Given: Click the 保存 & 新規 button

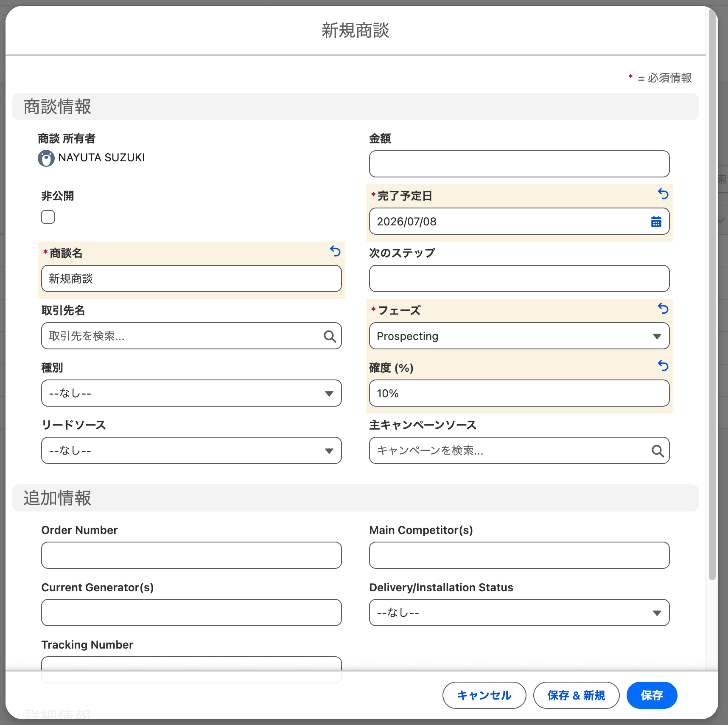Looking at the screenshot, I should tap(576, 695).
